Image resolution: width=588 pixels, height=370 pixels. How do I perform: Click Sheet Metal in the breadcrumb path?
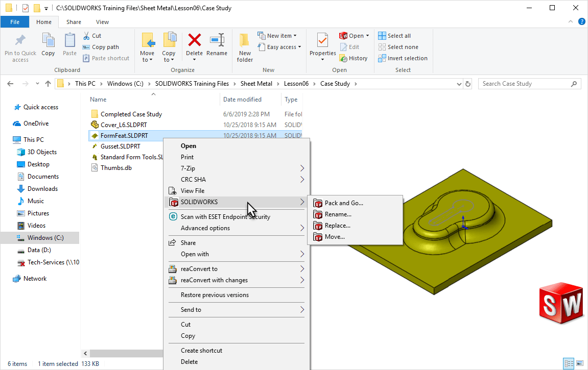pyautogui.click(x=256, y=84)
